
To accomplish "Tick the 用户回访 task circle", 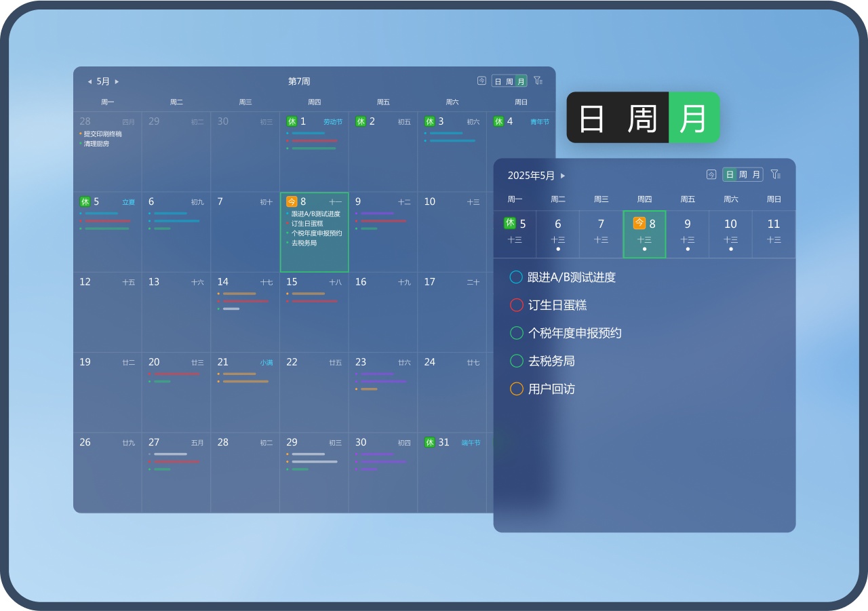I will click(x=516, y=389).
